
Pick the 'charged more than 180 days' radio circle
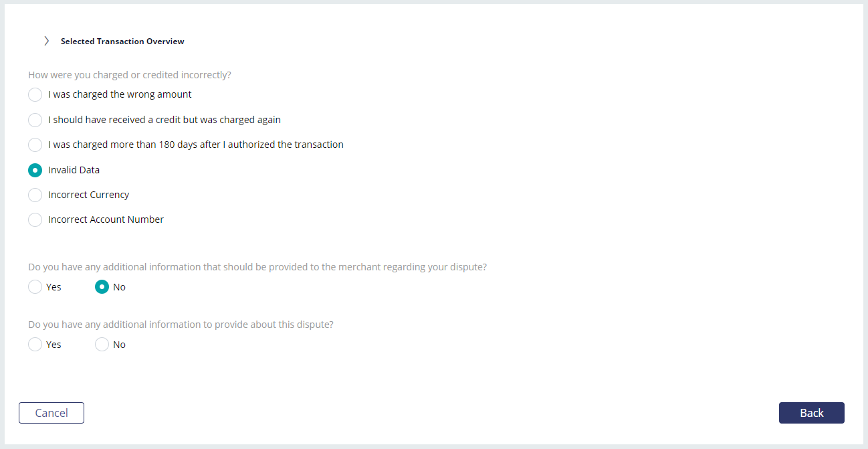35,145
